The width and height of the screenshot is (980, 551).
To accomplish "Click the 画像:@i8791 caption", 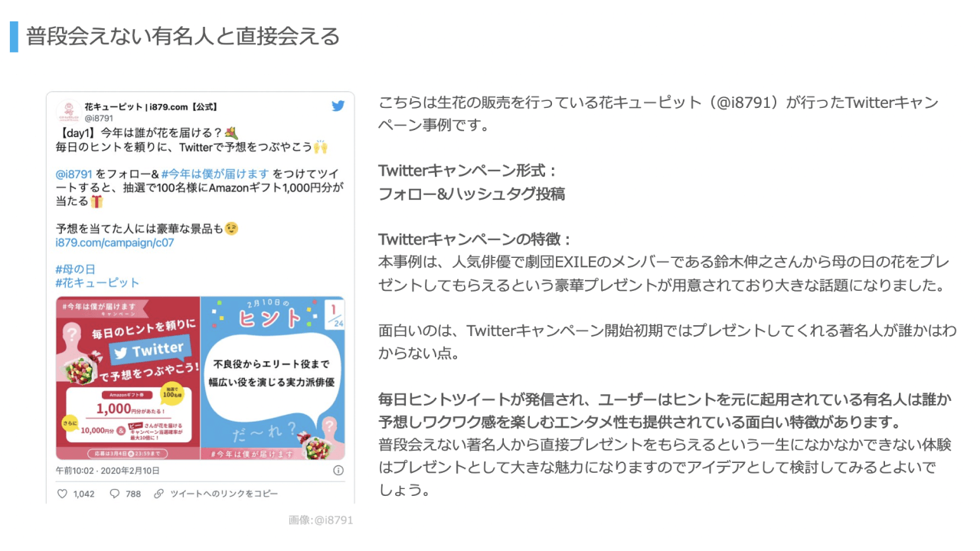I will (321, 520).
